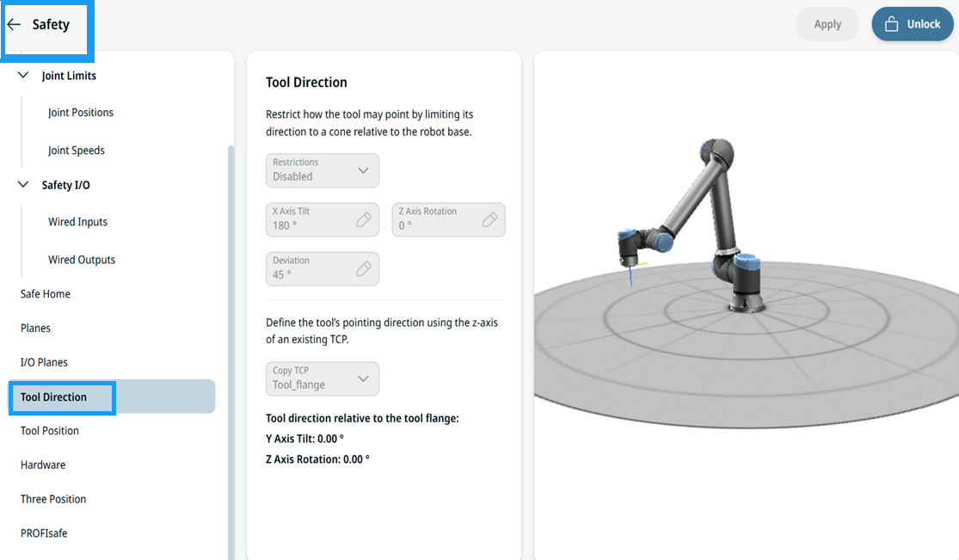The width and height of the screenshot is (959, 560).
Task: Go to Safe Home settings
Action: [46, 294]
